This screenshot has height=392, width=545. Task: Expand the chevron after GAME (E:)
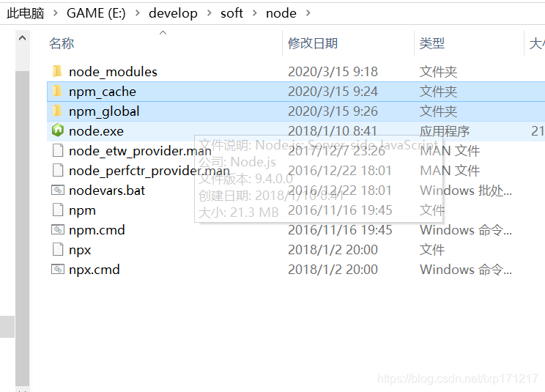(x=138, y=13)
